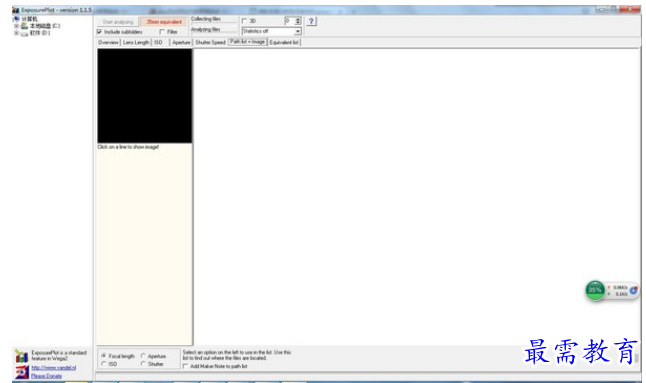The width and height of the screenshot is (646, 383).
Task: Open the http://www.vandel.nl link
Action: (x=54, y=368)
